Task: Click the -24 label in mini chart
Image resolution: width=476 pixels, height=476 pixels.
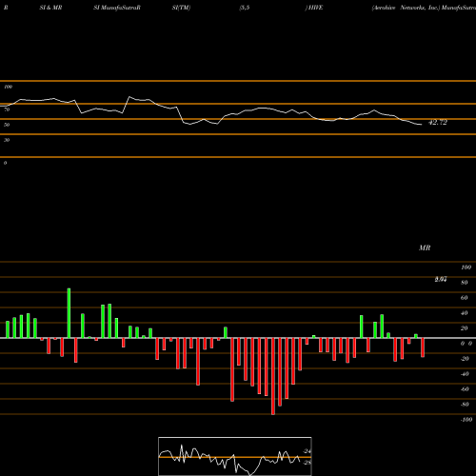Action: (x=307, y=451)
